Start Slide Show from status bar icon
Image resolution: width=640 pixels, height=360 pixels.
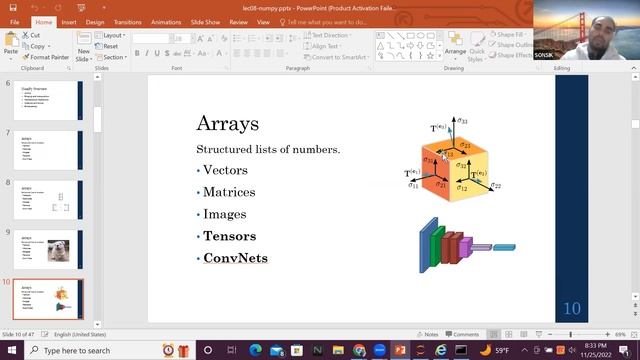pos(539,334)
